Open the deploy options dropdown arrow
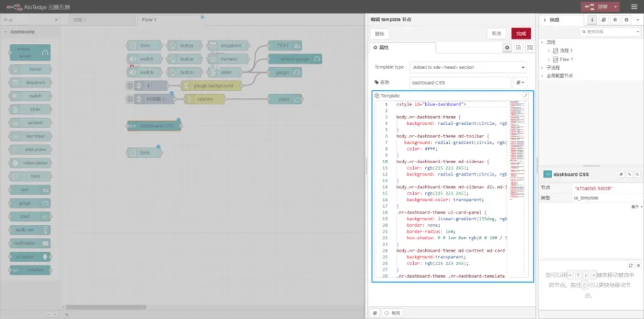The image size is (644, 319). pyautogui.click(x=614, y=6)
